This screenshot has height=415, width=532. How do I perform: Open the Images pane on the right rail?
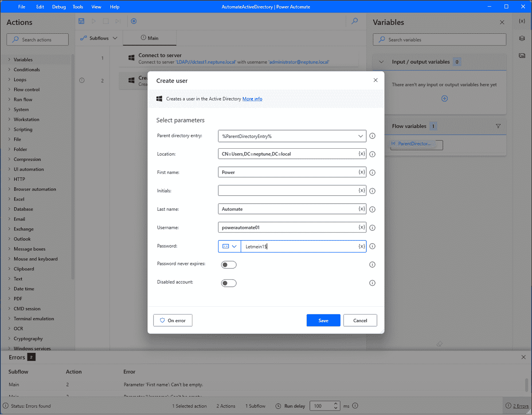point(522,55)
